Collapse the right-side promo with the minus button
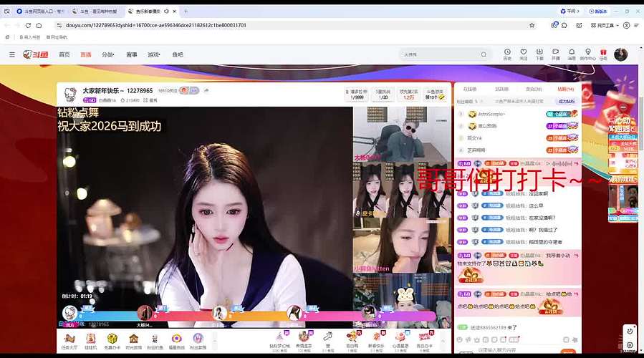 click(x=623, y=107)
